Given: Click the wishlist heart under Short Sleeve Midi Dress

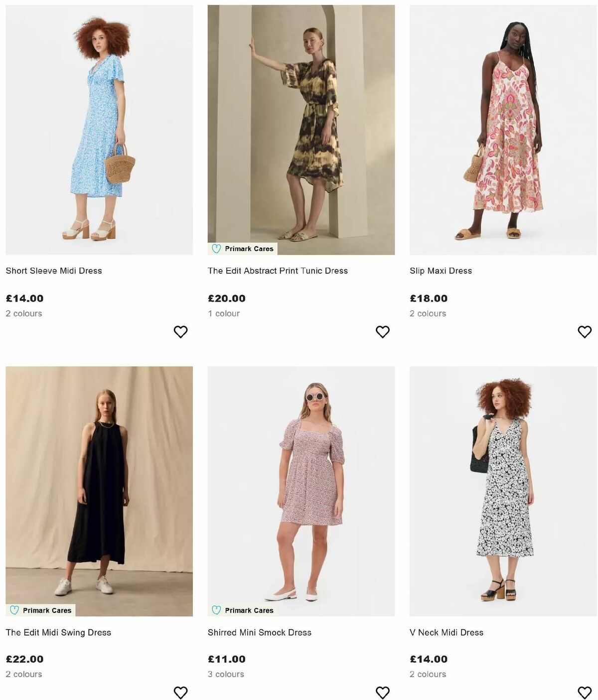Looking at the screenshot, I should (180, 331).
